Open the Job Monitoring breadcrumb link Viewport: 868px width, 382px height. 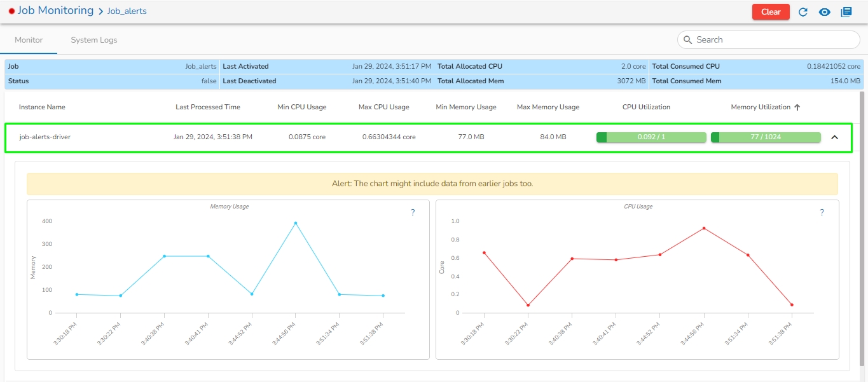tap(55, 11)
